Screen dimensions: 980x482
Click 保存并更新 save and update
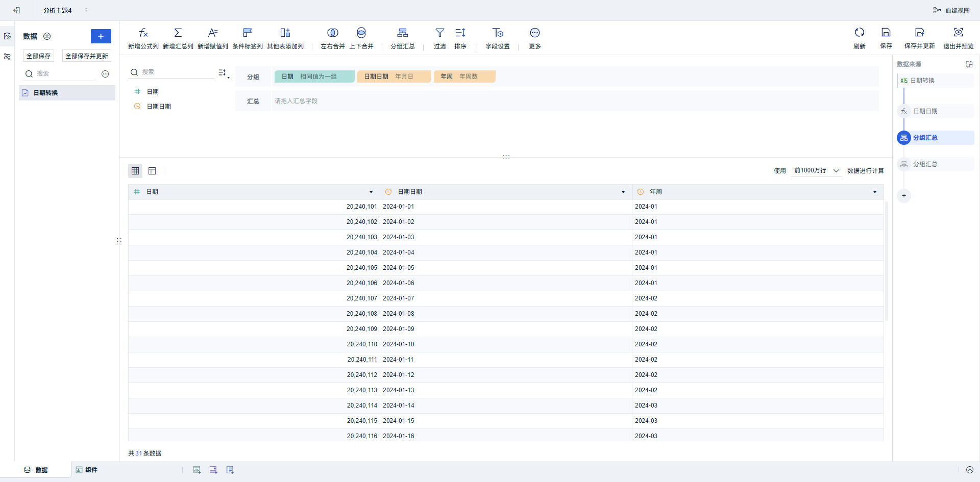(x=920, y=38)
